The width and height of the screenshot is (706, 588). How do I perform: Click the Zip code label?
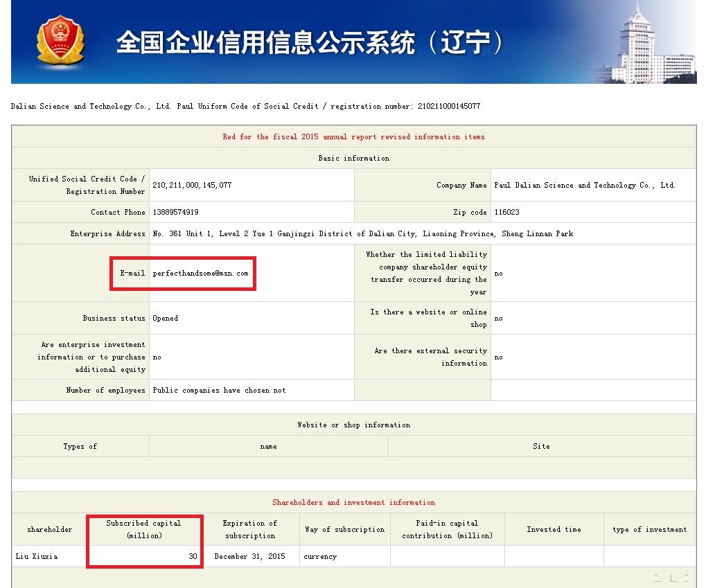click(470, 212)
